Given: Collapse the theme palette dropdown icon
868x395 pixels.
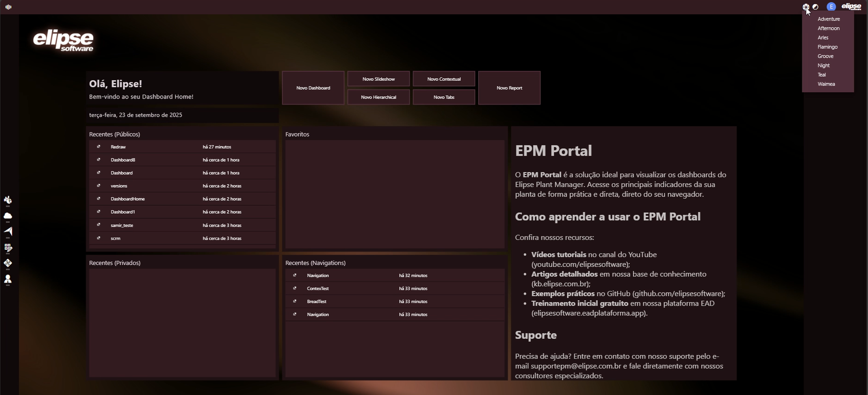Looking at the screenshot, I should coord(806,7).
